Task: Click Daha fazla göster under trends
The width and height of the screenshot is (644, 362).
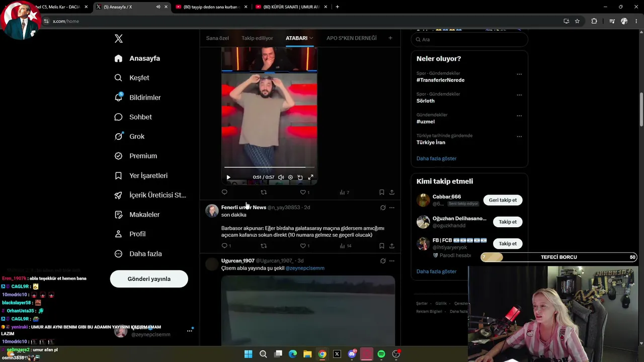Action: pos(436,158)
